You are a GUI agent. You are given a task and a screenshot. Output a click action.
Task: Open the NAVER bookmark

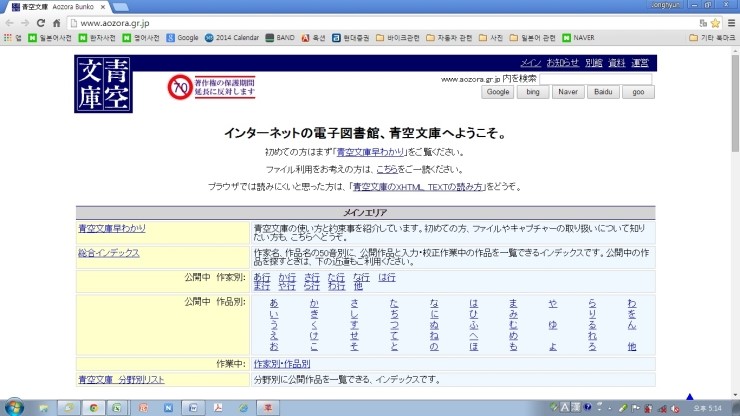coord(579,38)
